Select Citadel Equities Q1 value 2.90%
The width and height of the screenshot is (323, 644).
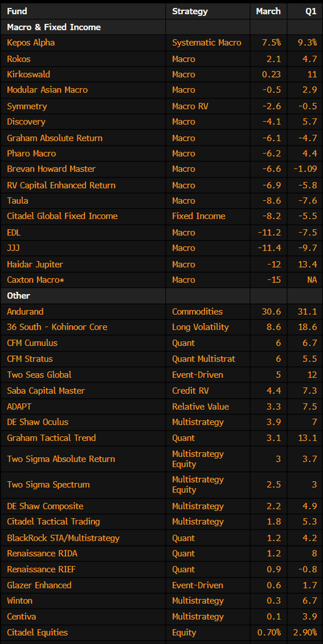pos(305,632)
